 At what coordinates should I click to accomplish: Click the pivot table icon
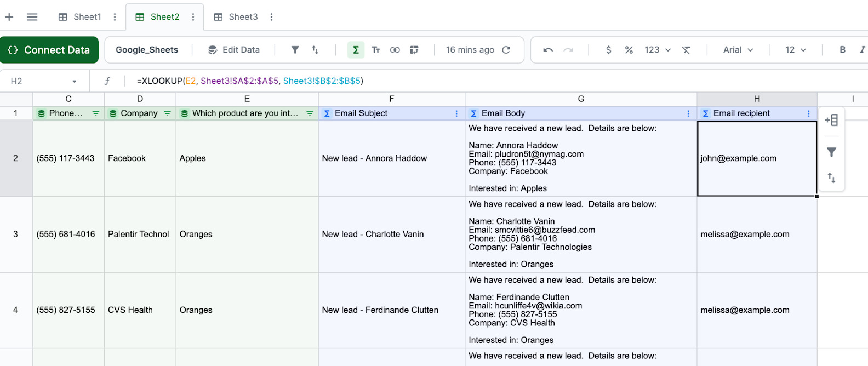click(414, 50)
